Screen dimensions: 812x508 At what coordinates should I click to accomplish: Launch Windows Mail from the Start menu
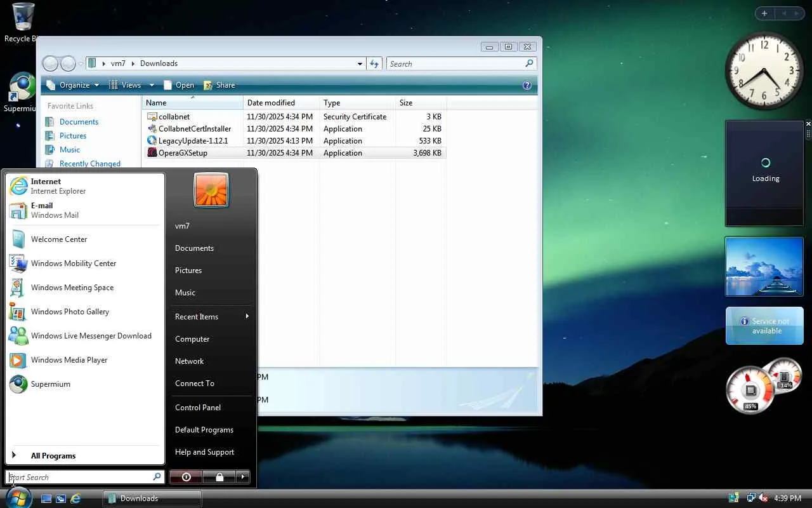(x=85, y=210)
